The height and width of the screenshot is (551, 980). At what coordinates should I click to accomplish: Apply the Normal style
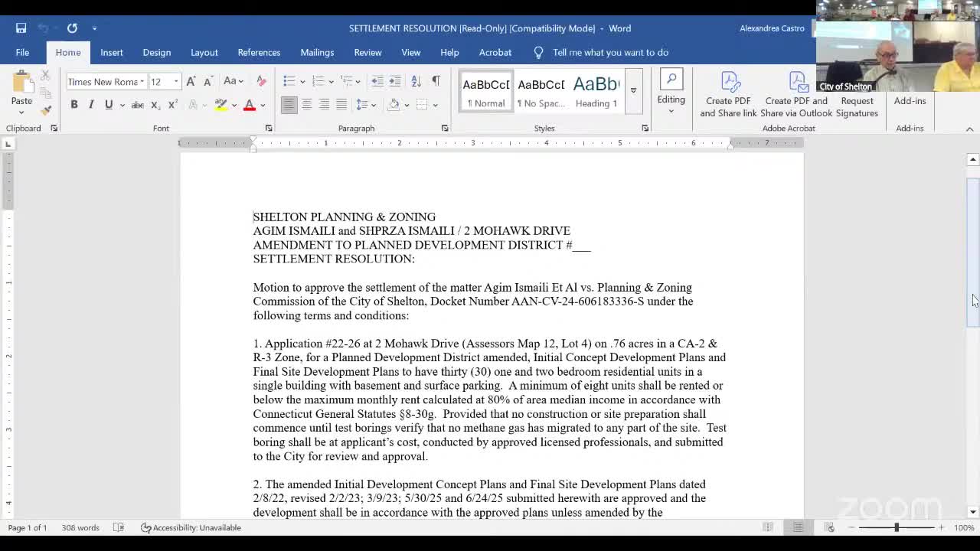pos(486,92)
